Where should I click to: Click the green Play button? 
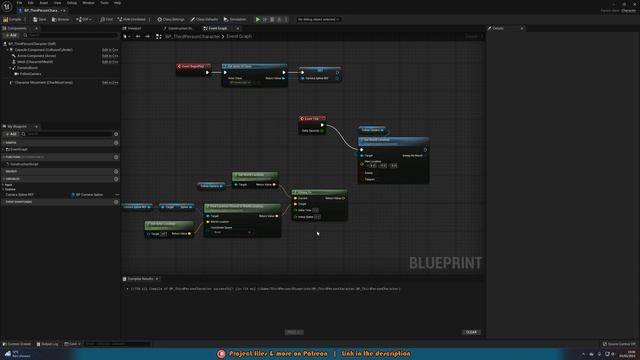pos(258,19)
